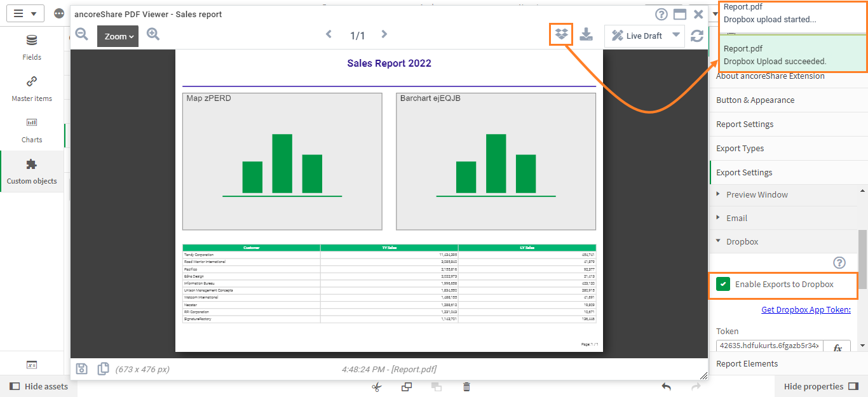Open the Zoom level dropdown
The height and width of the screenshot is (397, 868).
pos(118,36)
